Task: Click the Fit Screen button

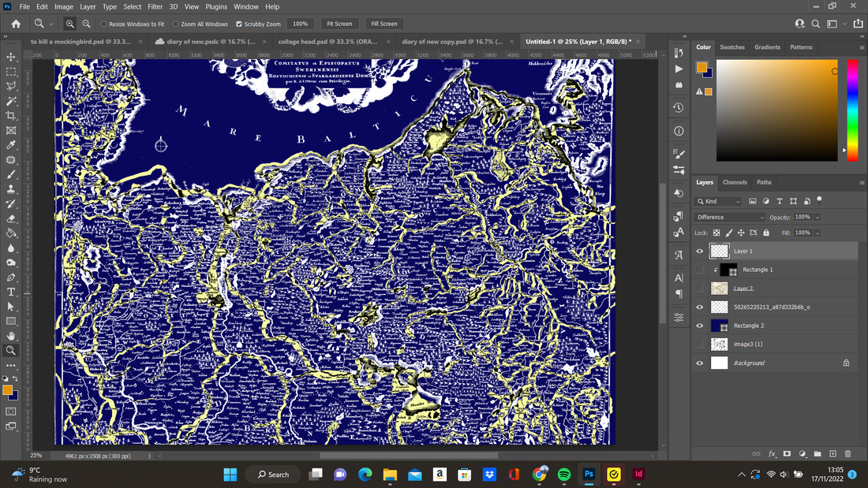Action: pyautogui.click(x=339, y=24)
